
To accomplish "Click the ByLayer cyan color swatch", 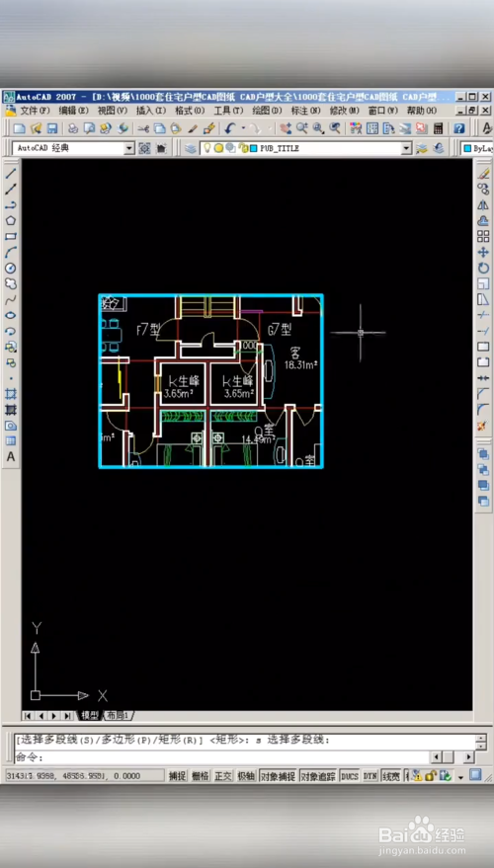I will (468, 148).
